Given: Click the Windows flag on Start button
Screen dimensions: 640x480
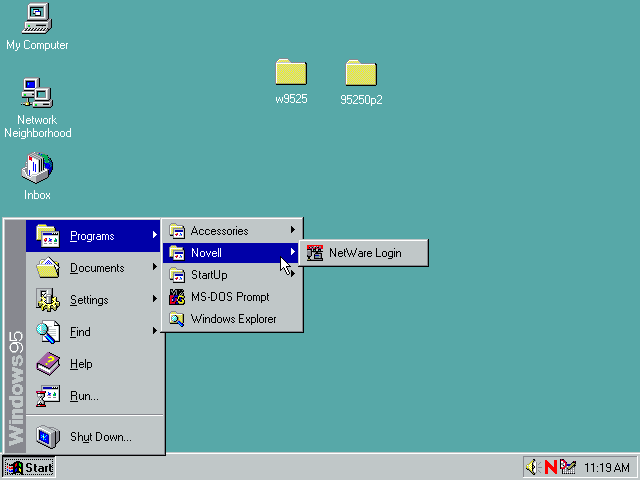Looking at the screenshot, I should point(14,468).
